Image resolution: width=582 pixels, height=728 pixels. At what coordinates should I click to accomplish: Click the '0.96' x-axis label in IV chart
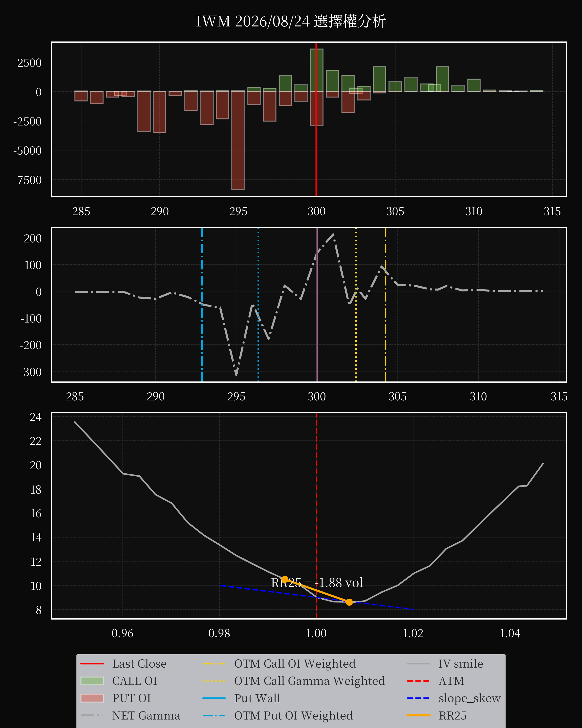click(122, 633)
